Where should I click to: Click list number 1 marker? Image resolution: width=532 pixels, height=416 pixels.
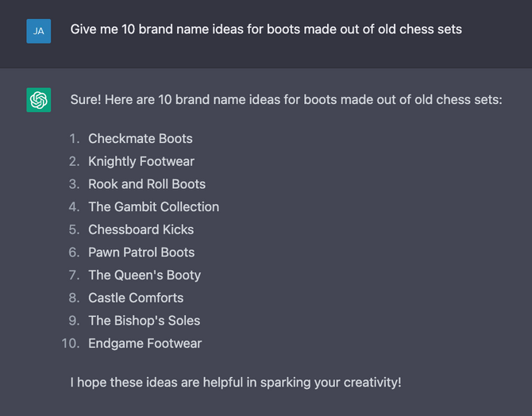tap(75, 138)
